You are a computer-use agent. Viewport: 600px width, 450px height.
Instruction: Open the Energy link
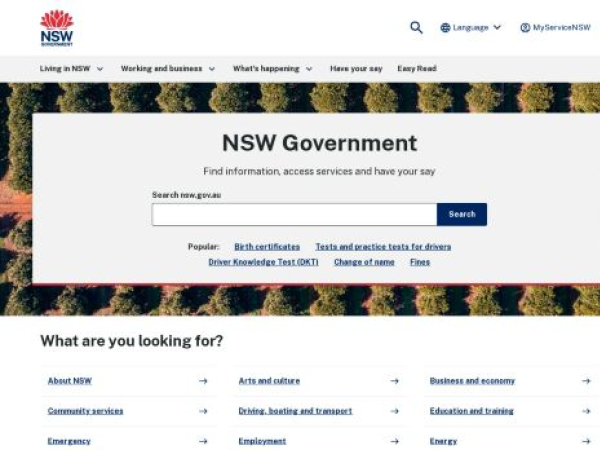pos(443,441)
